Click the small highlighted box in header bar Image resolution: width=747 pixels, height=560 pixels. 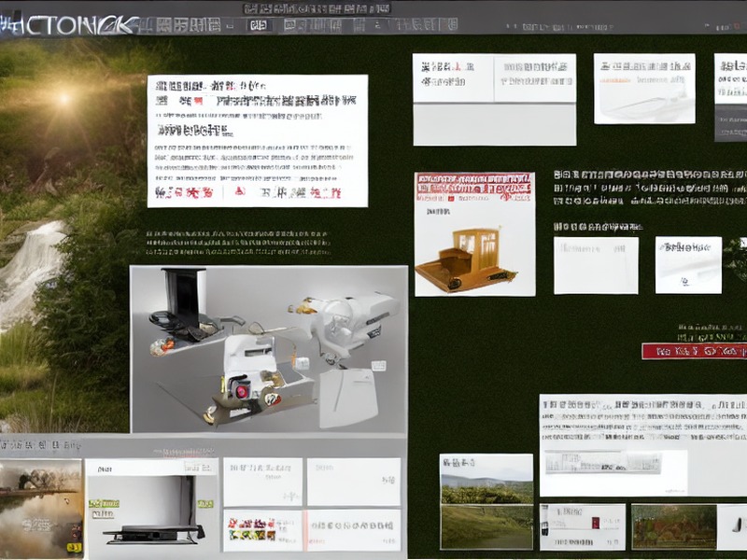(x=259, y=25)
